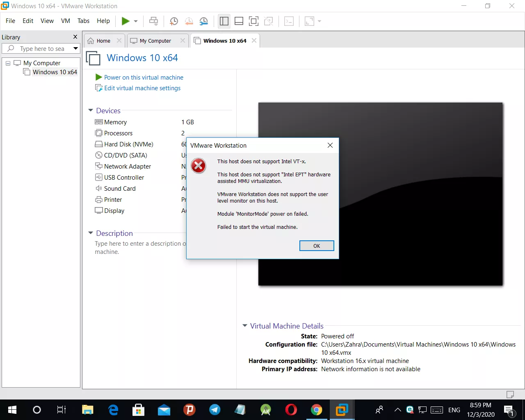Click the VM screen preview thumbnail
The height and width of the screenshot is (420, 525).
pos(380,194)
